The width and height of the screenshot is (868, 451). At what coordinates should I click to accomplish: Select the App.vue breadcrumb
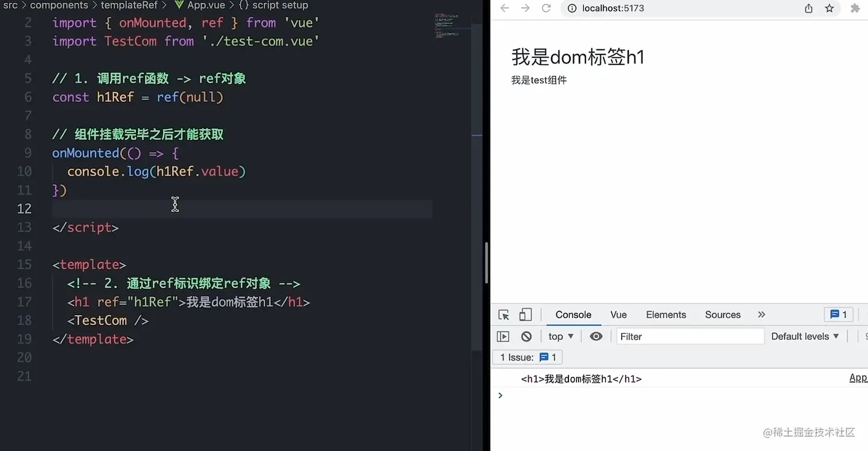click(199, 5)
